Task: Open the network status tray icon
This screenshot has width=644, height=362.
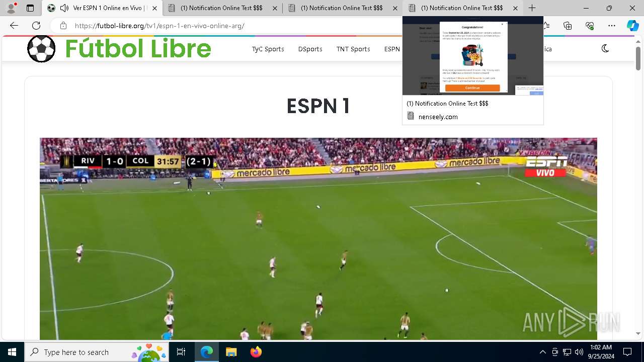Action: (x=567, y=352)
